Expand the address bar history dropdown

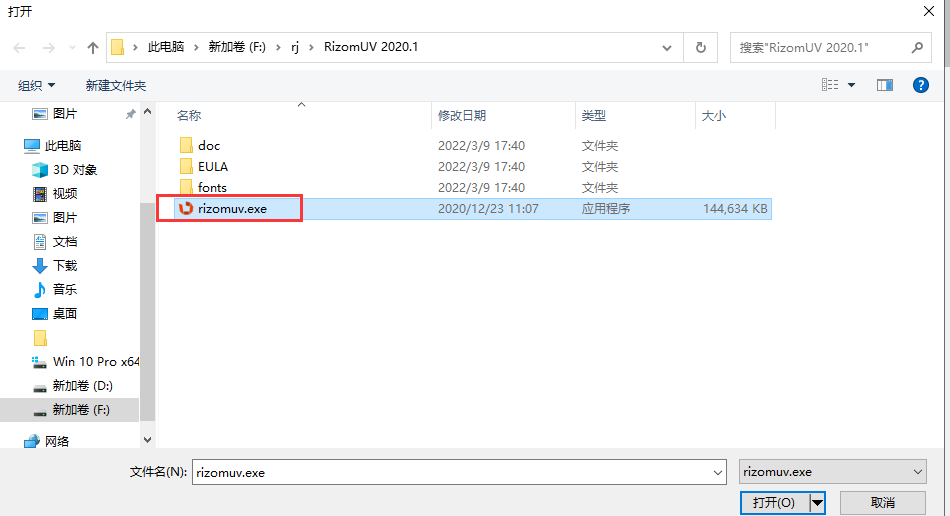tap(667, 48)
